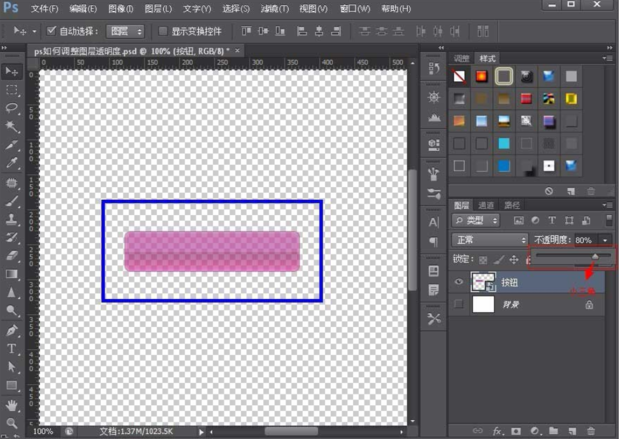Show the 背景 layer visibility

(459, 304)
